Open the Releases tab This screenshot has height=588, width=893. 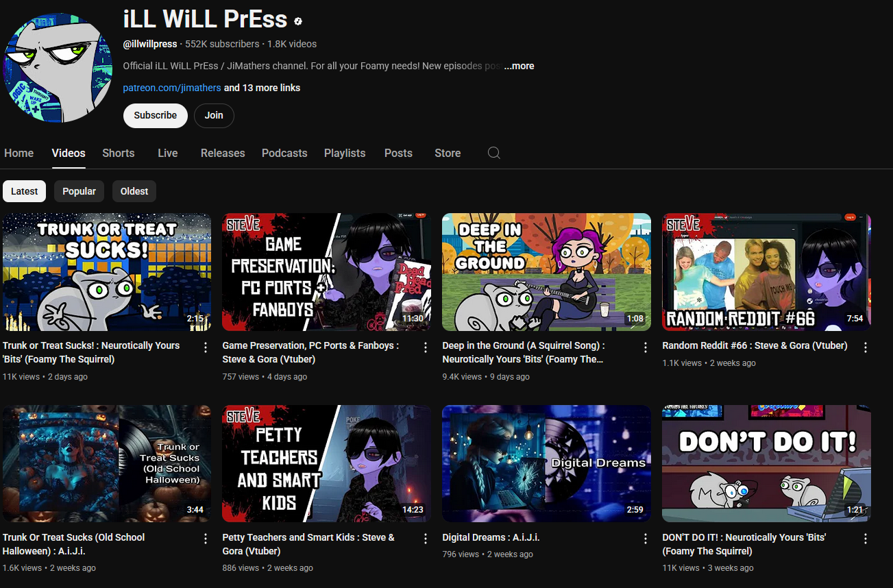pyautogui.click(x=223, y=153)
